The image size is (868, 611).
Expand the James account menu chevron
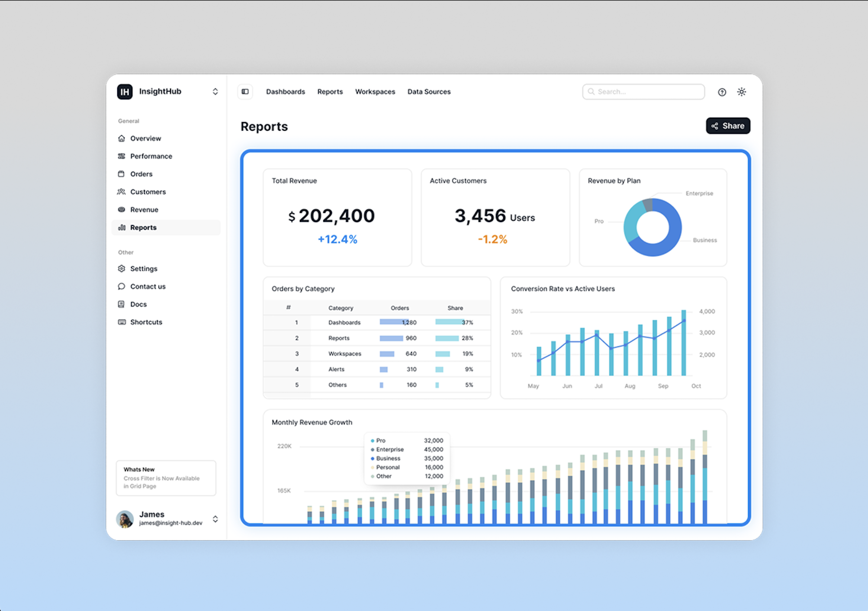click(215, 519)
